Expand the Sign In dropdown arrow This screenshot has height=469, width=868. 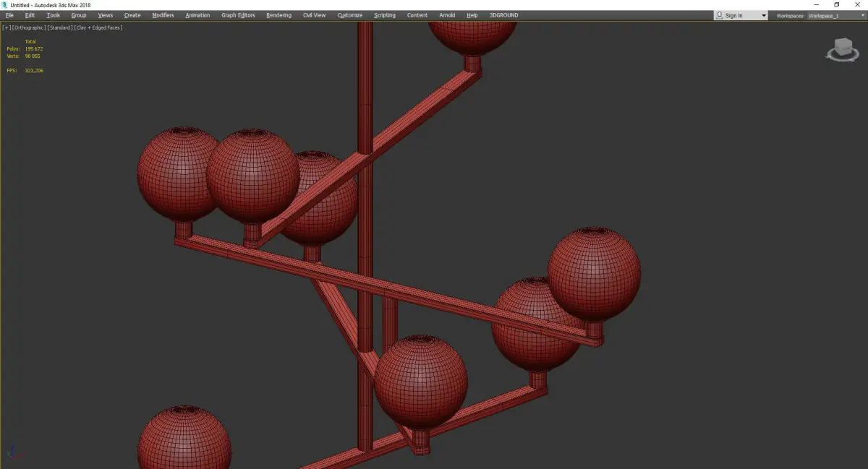point(763,16)
